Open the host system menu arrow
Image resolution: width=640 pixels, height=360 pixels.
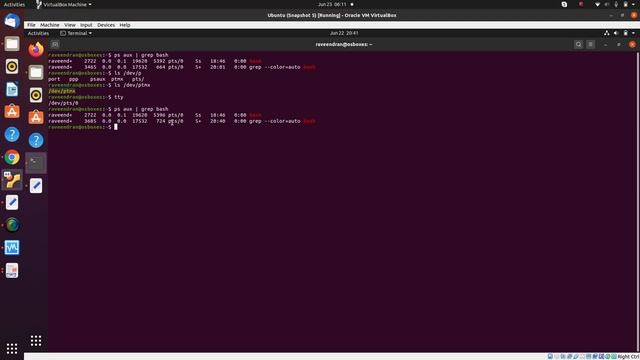(634, 4)
